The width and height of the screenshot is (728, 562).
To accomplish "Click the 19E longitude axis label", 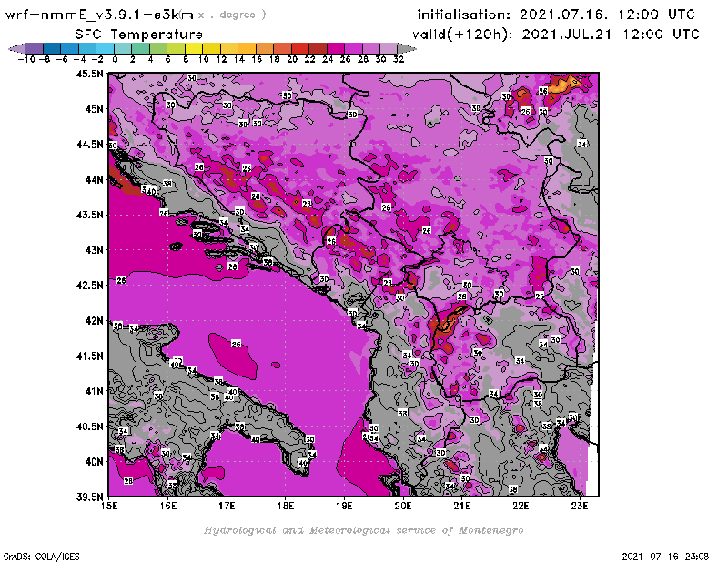I will [344, 505].
